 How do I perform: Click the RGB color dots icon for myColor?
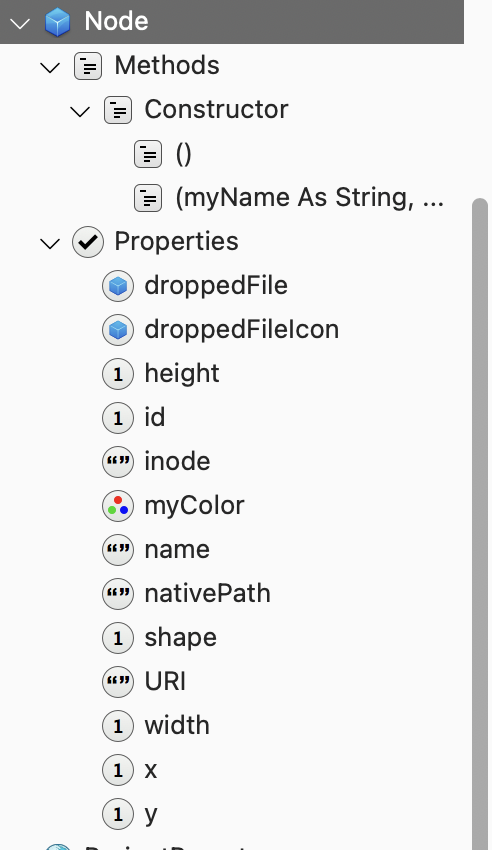pyautogui.click(x=118, y=506)
